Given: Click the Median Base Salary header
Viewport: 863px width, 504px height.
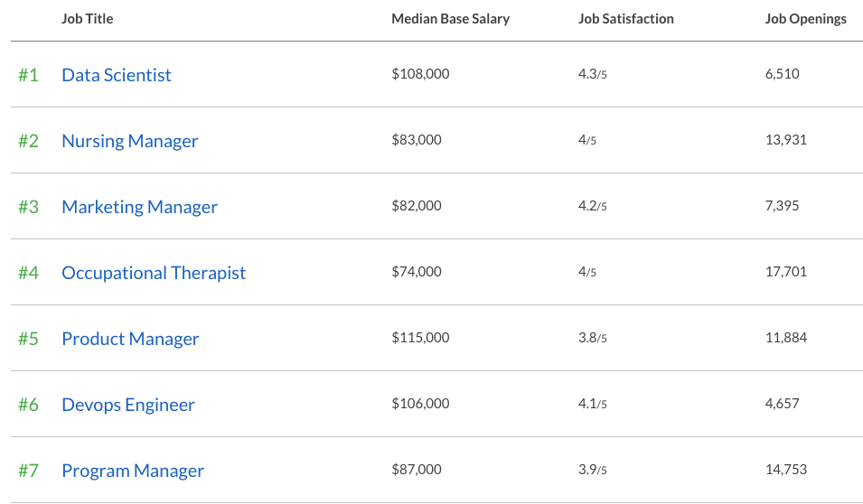Looking at the screenshot, I should [x=450, y=19].
